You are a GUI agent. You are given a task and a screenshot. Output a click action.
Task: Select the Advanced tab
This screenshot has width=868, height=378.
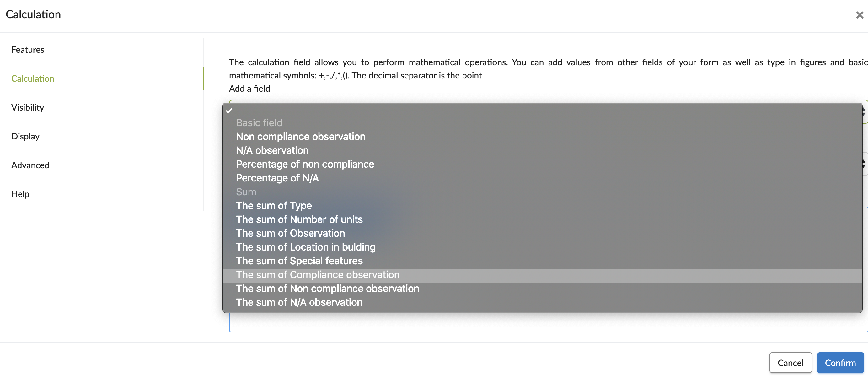[x=30, y=165]
